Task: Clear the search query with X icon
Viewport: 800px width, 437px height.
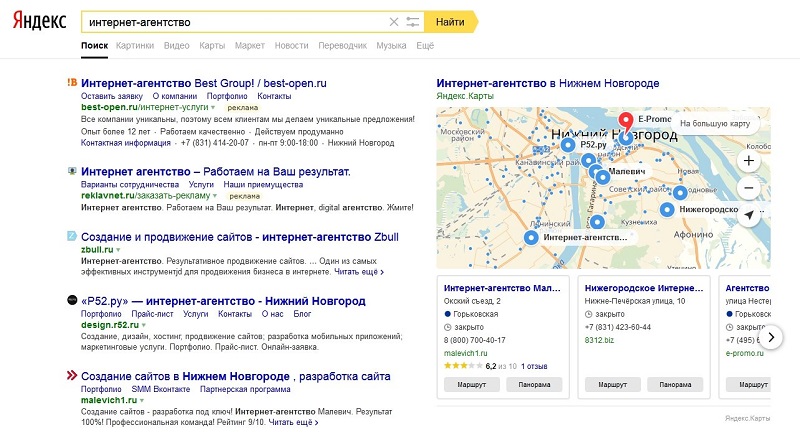Action: (394, 22)
